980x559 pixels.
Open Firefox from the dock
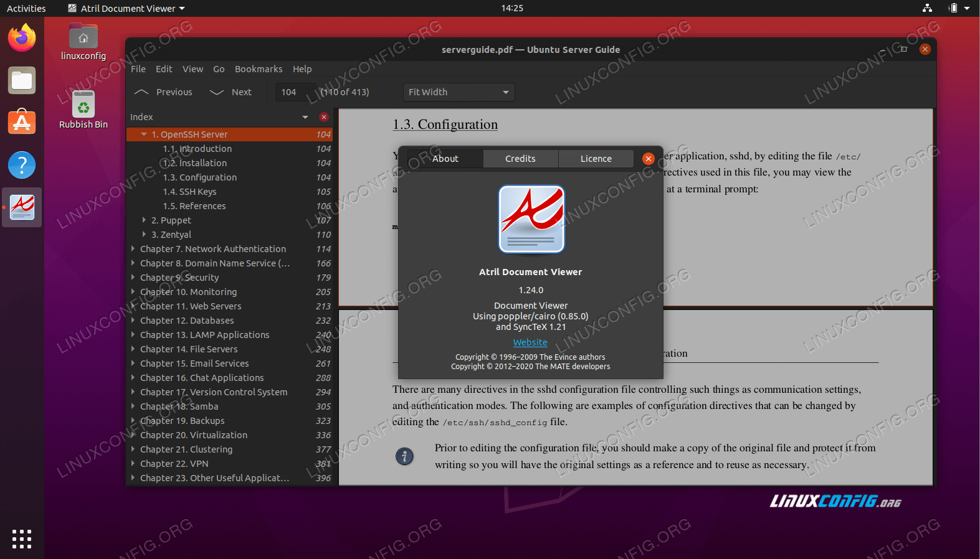(22, 38)
